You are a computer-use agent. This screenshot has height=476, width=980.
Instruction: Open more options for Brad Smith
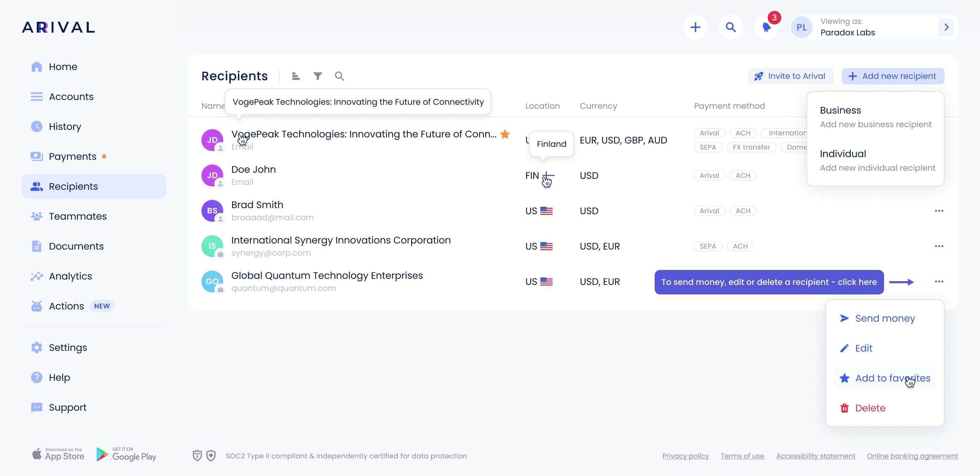[x=939, y=211]
